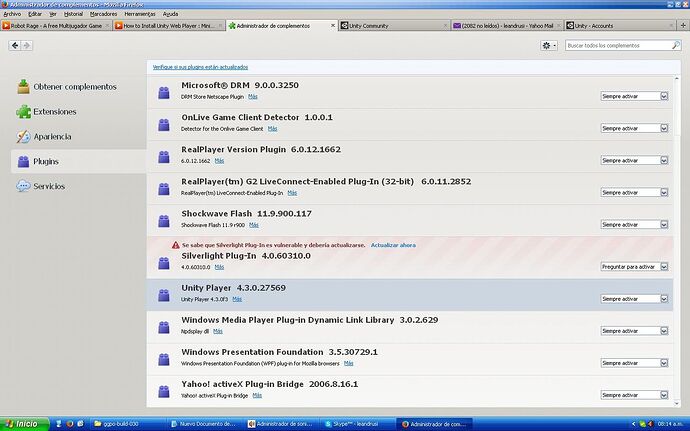The image size is (690, 431).
Task: Switch to Robot Rage browser tab
Action: 56,26
